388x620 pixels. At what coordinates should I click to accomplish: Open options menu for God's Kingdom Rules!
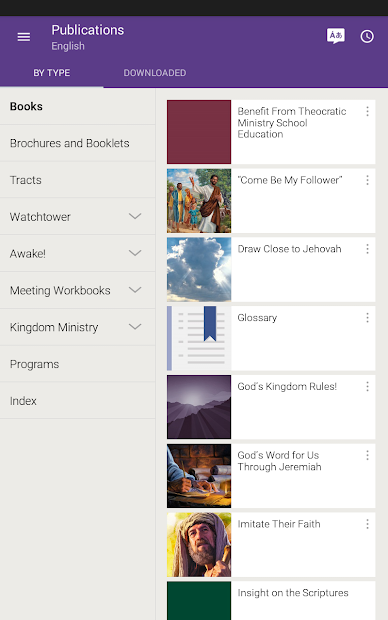pyautogui.click(x=367, y=387)
